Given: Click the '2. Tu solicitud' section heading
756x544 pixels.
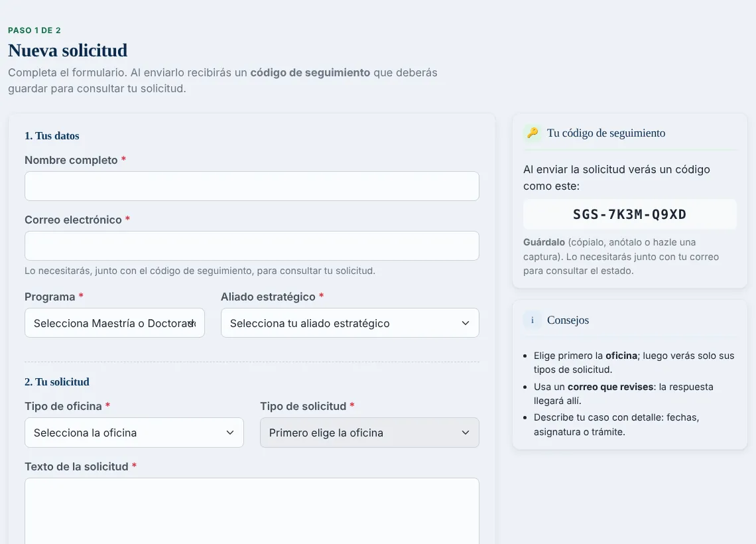Looking at the screenshot, I should point(57,382).
